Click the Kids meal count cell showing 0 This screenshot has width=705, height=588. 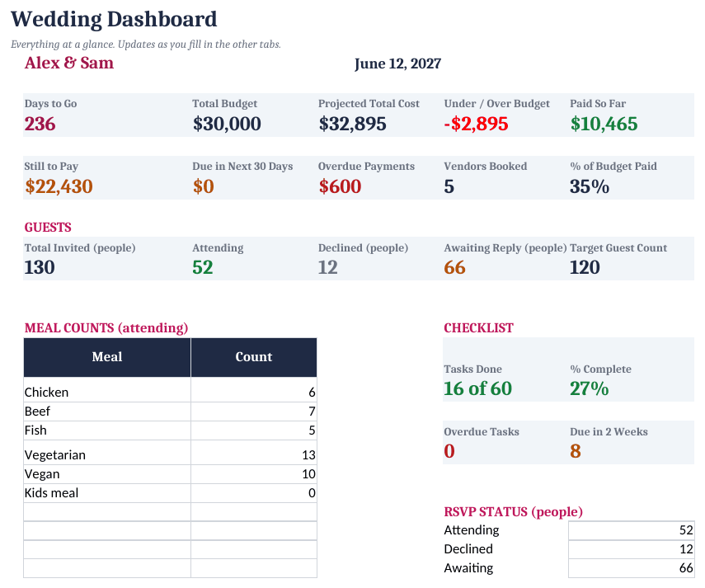[x=254, y=492]
